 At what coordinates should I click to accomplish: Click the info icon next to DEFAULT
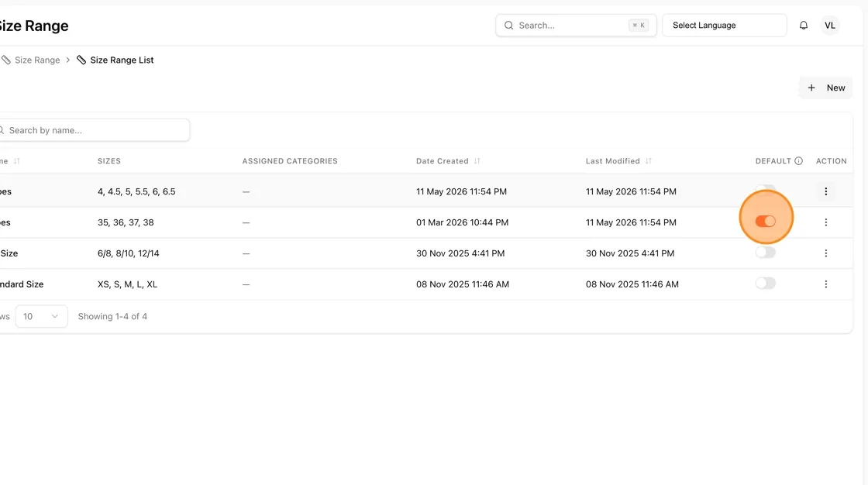coord(798,161)
